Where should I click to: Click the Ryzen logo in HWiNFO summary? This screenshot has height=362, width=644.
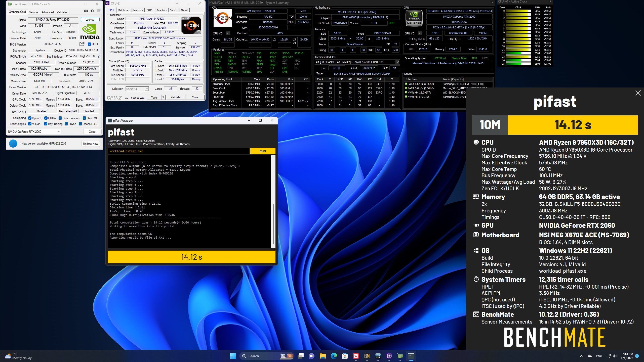click(x=222, y=18)
